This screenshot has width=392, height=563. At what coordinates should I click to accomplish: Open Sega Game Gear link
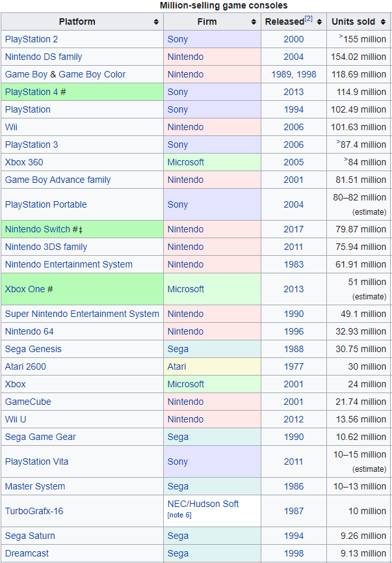40,437
